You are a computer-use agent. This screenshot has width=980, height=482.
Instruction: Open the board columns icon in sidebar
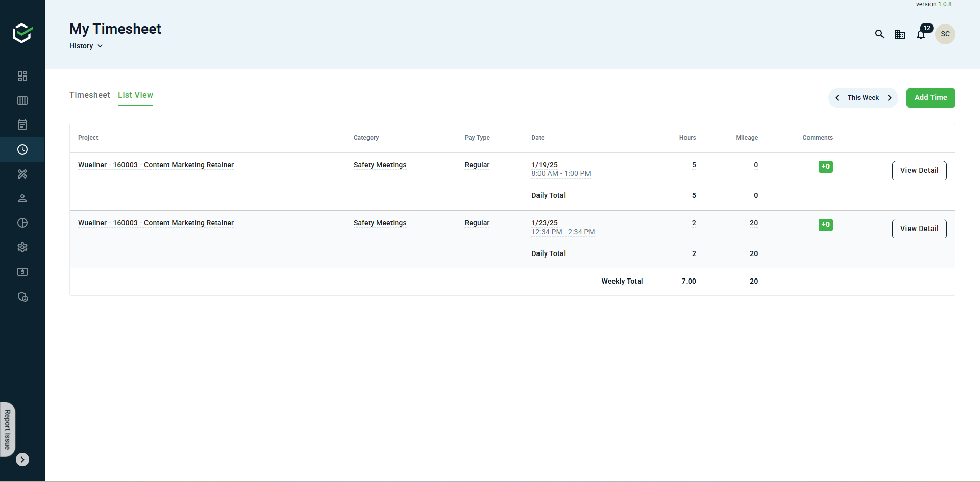(x=22, y=100)
